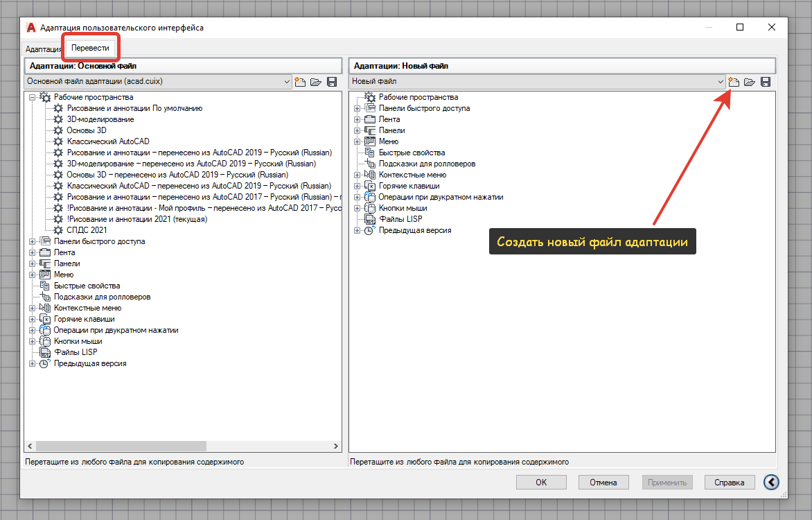Collapse Рабочие пространства node in left tree

click(x=32, y=97)
